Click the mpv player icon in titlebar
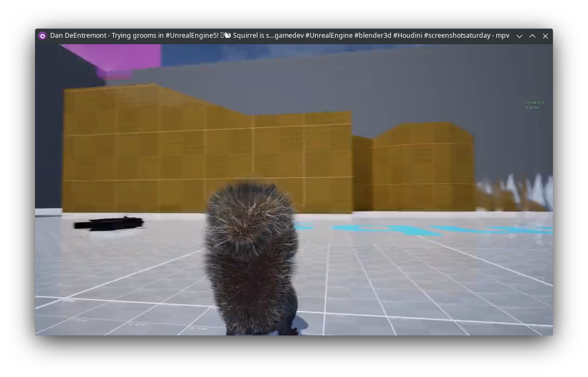Image resolution: width=588 pixels, height=377 pixels. 43,36
